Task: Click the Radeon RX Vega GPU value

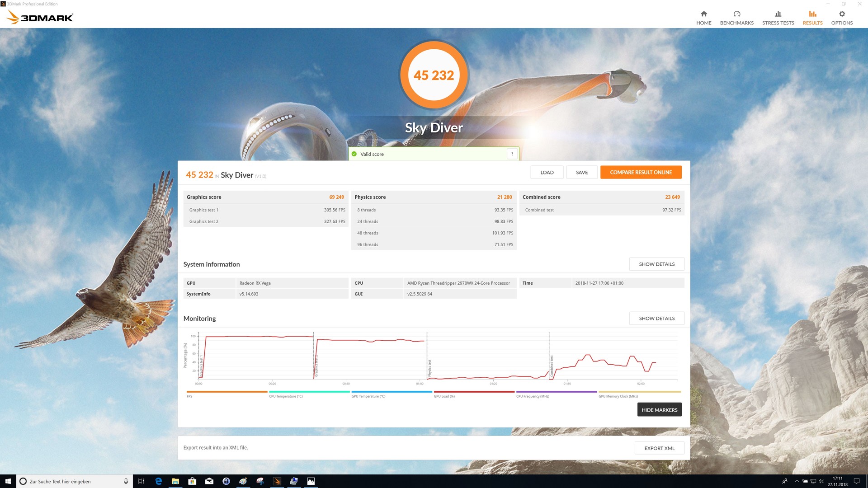Action: (x=255, y=283)
